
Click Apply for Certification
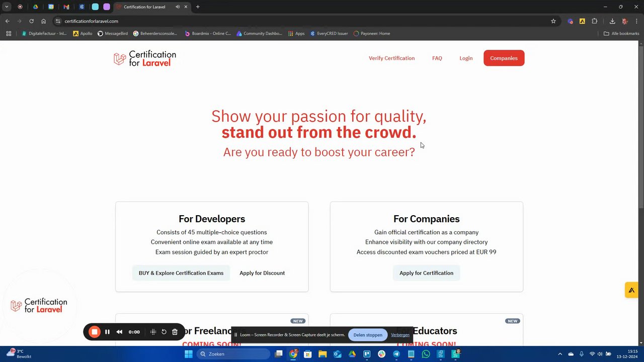426,273
